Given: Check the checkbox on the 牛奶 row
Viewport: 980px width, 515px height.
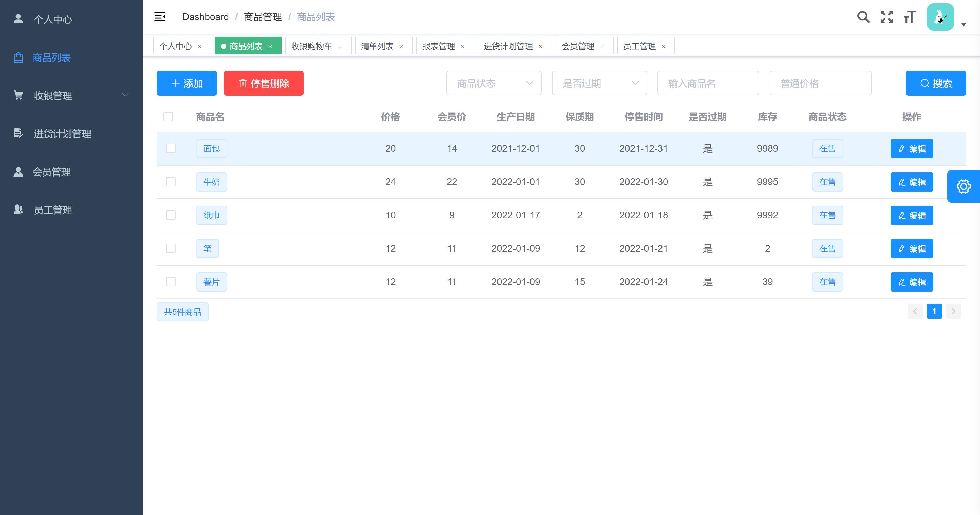Looking at the screenshot, I should point(170,182).
